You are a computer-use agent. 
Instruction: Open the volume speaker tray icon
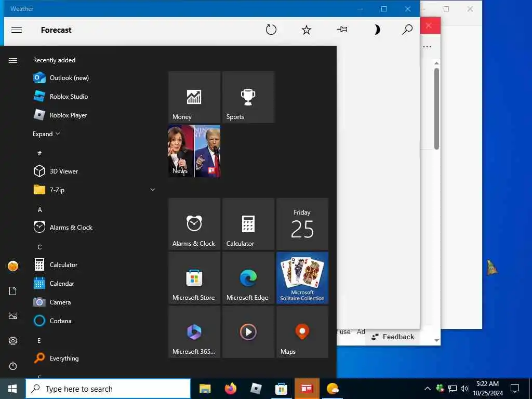(x=464, y=389)
